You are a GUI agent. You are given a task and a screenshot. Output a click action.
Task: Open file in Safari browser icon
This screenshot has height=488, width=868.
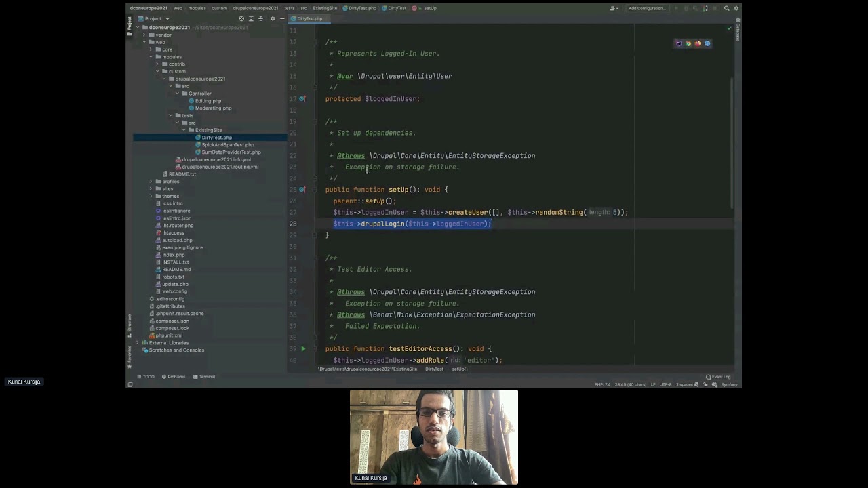[x=707, y=43]
